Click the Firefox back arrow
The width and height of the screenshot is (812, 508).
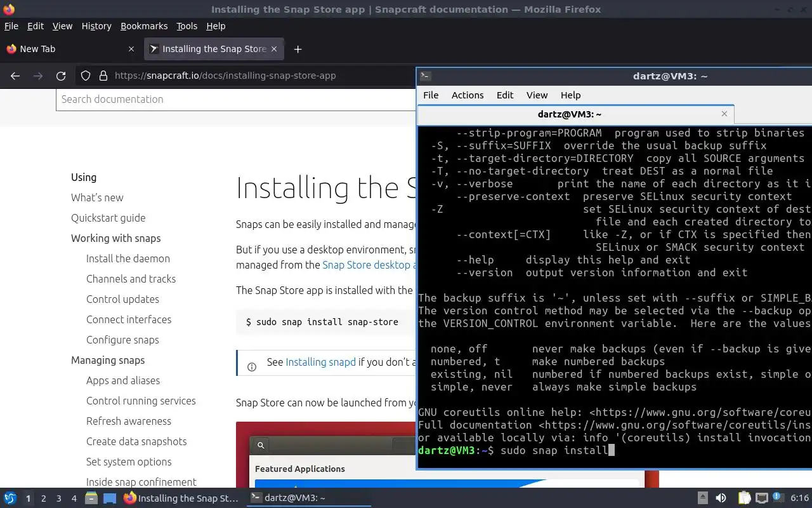point(15,76)
